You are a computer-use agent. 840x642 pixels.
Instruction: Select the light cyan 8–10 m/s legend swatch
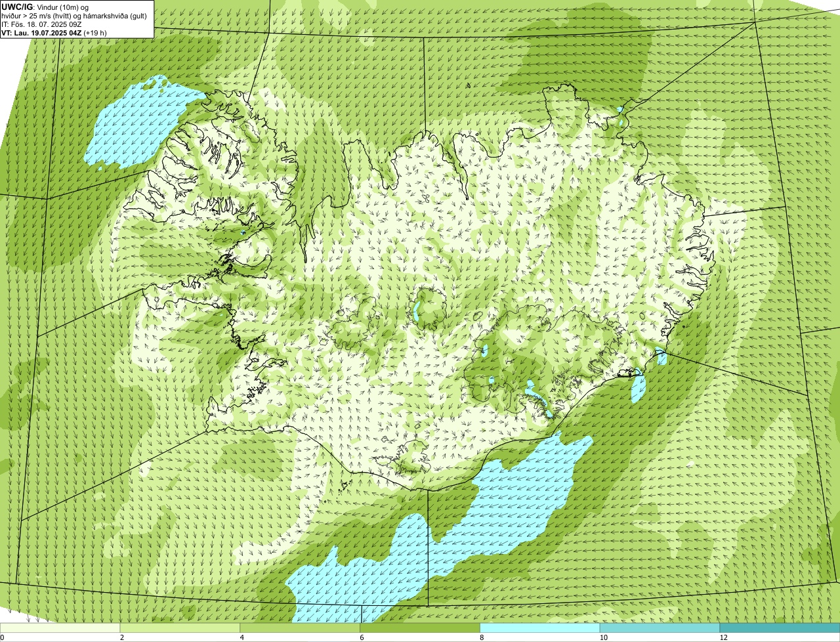tap(541, 628)
